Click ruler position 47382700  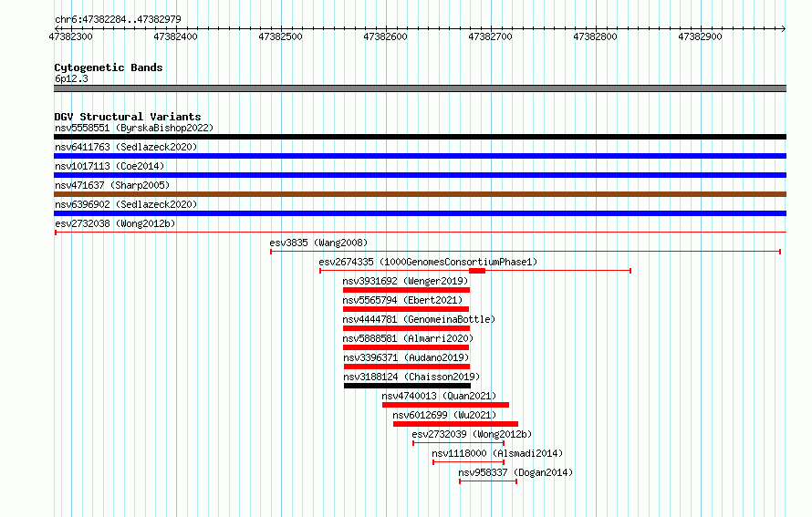coord(491,36)
